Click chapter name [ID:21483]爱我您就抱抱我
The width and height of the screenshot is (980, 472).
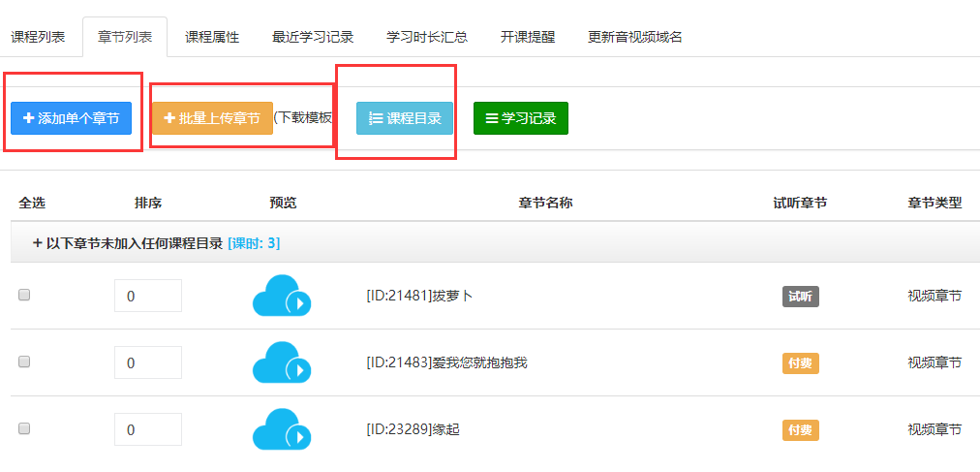coord(446,362)
